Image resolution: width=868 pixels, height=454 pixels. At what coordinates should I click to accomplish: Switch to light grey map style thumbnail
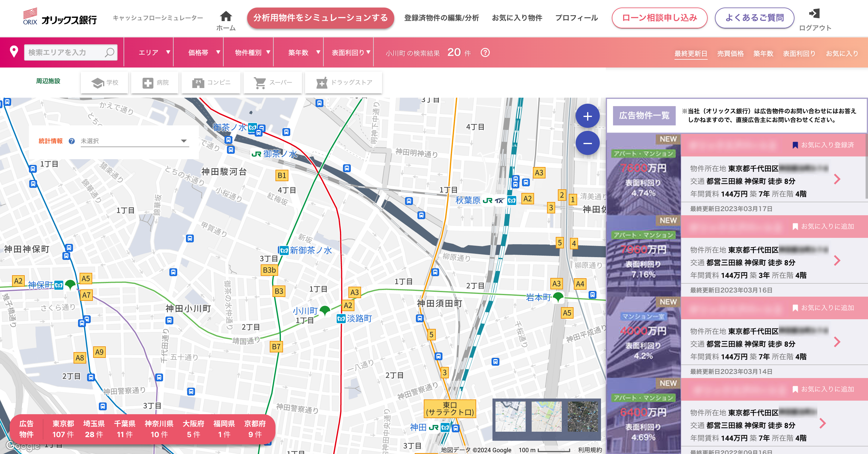tap(510, 417)
